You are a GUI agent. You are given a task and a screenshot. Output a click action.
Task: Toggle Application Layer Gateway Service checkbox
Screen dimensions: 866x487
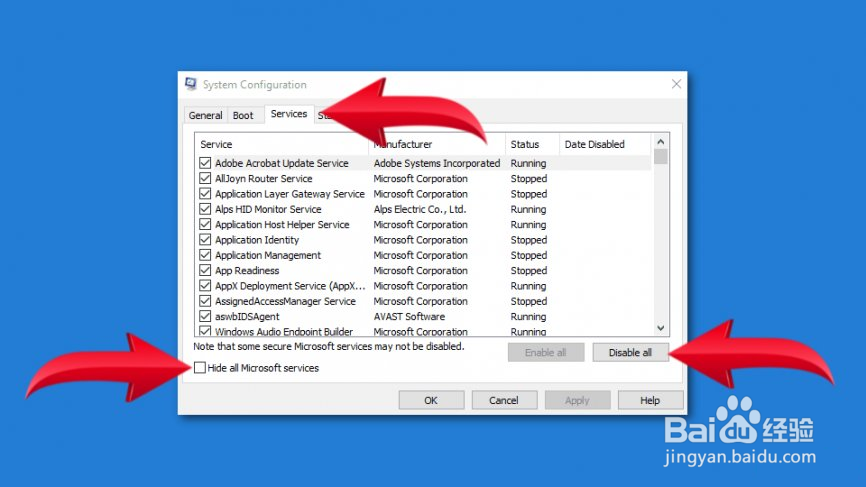click(205, 194)
